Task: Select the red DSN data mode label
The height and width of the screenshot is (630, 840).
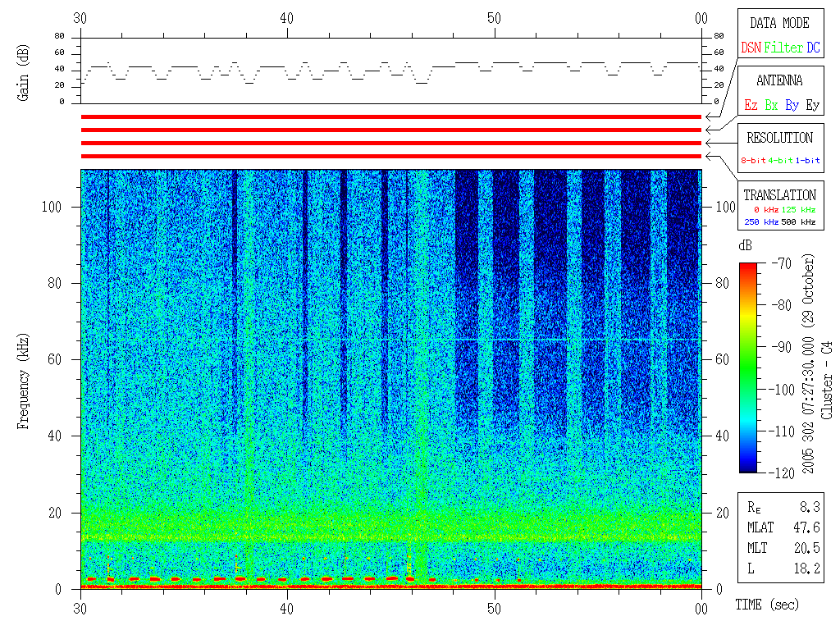Action: [x=751, y=48]
